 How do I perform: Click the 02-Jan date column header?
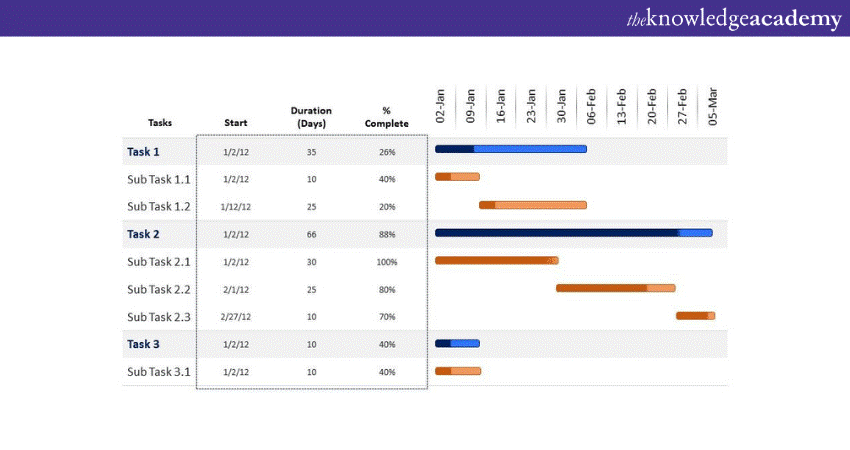(x=441, y=105)
